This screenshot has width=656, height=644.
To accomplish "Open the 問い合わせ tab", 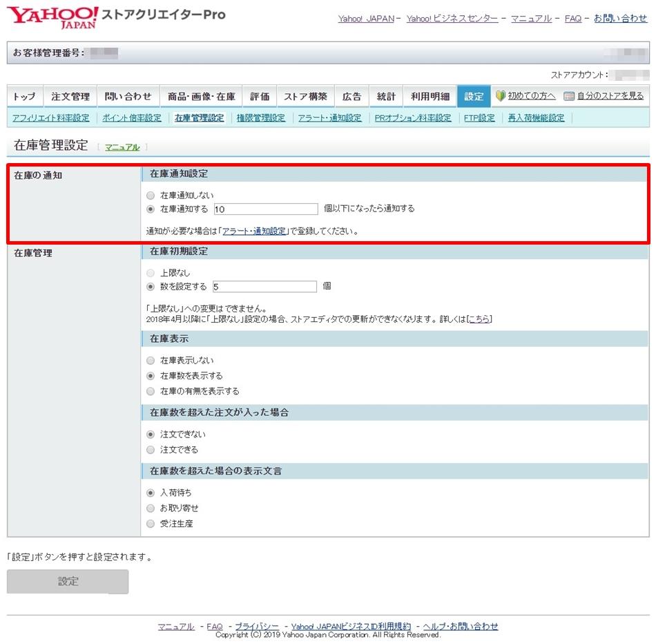I will click(128, 96).
